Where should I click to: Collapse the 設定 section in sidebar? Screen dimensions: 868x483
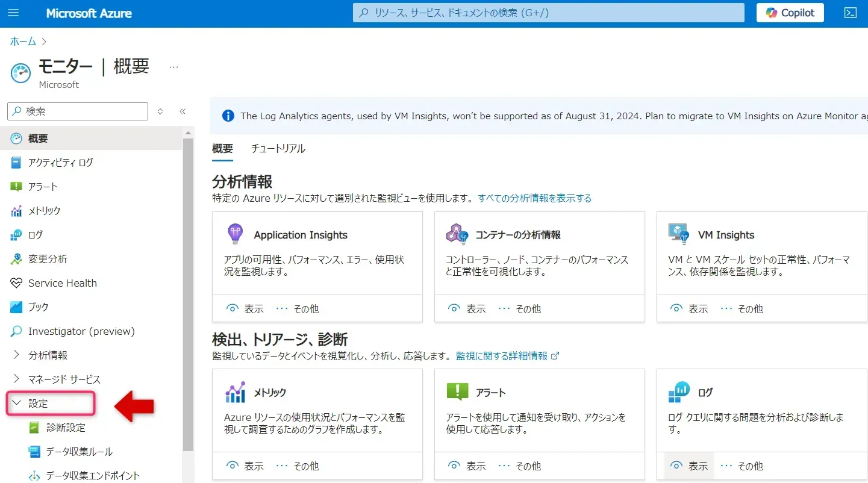coord(17,404)
